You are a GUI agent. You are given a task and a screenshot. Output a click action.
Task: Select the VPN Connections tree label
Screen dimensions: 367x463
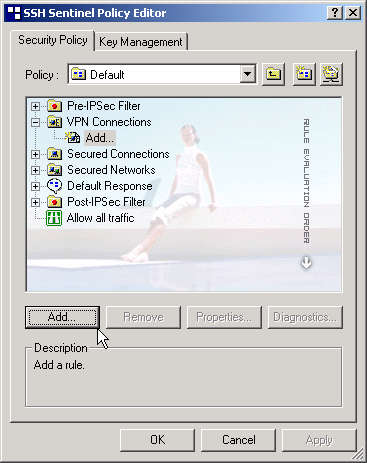tap(109, 122)
